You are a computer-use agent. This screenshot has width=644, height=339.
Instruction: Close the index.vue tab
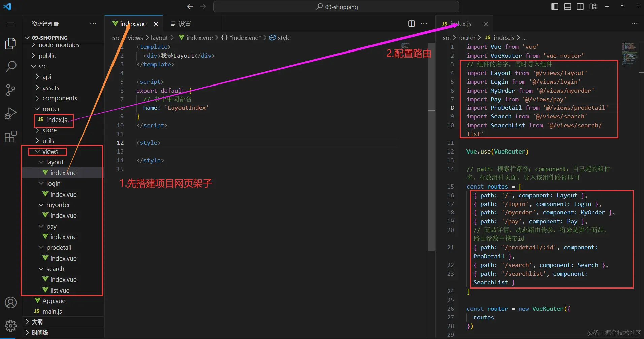(x=156, y=24)
